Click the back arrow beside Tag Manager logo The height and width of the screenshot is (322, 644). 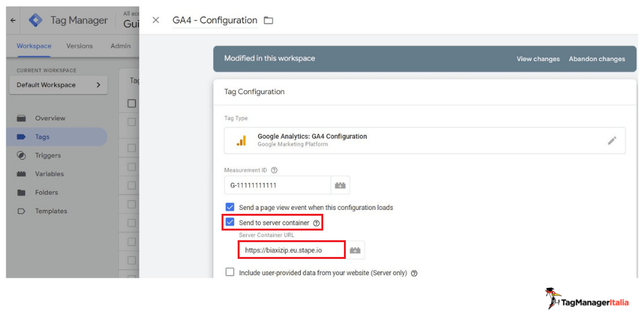[x=13, y=20]
